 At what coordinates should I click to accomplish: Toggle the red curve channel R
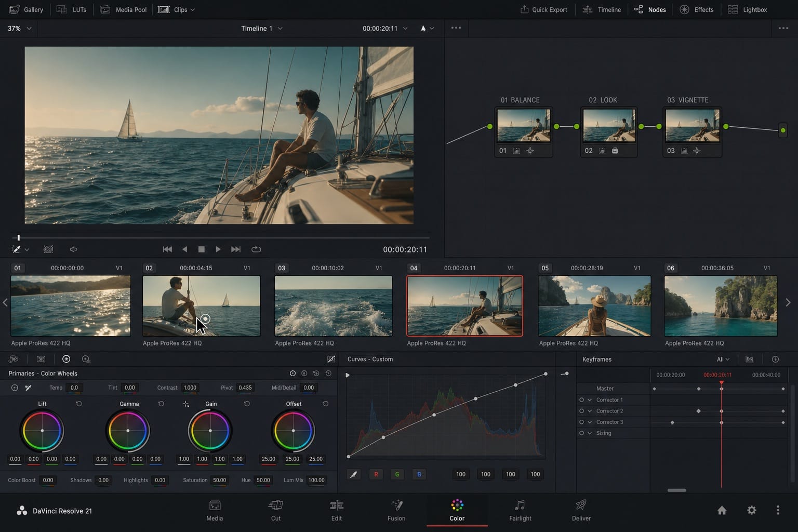pos(376,474)
